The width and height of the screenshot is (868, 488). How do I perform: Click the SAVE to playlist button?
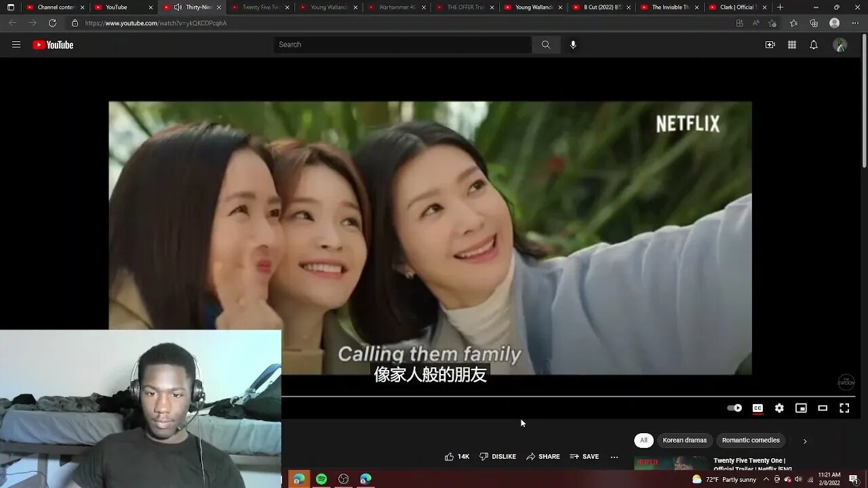(x=585, y=457)
